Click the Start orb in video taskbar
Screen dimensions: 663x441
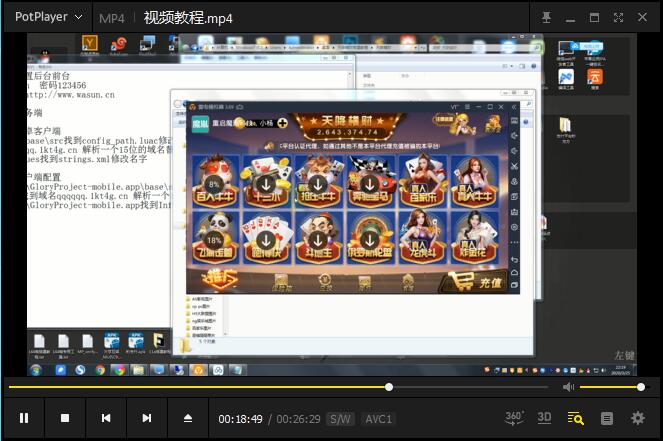[x=36, y=370]
